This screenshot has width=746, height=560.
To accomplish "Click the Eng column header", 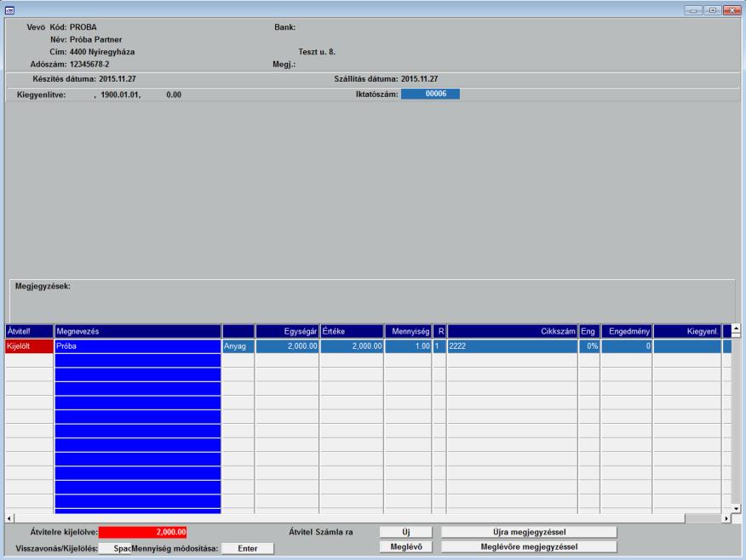I will click(x=589, y=331).
